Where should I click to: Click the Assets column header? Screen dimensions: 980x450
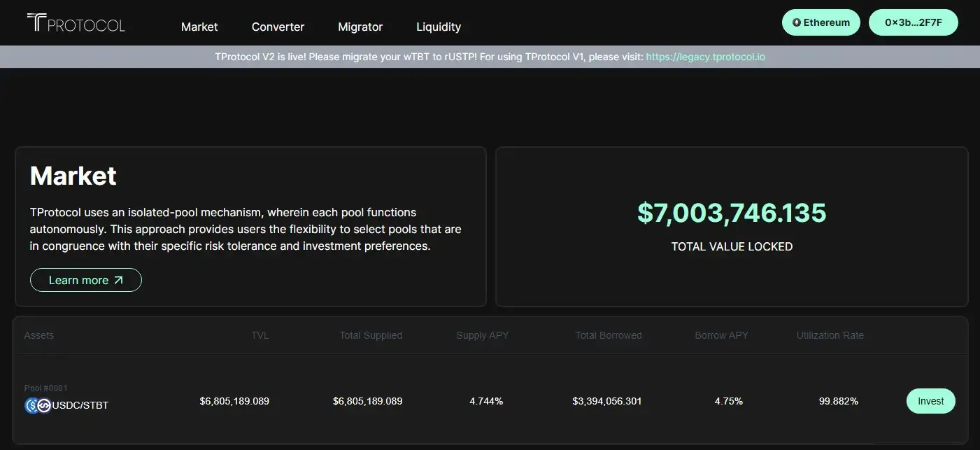pyautogui.click(x=39, y=335)
